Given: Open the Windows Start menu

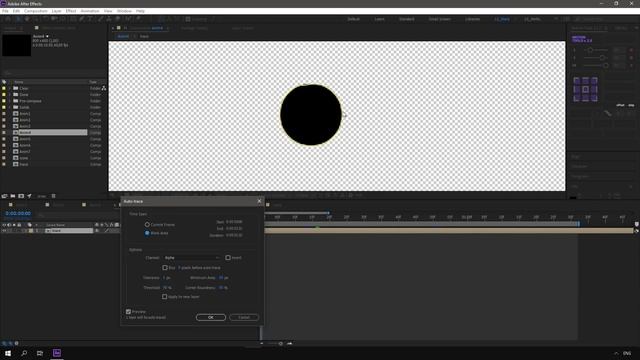Looking at the screenshot, I should click(8, 353).
